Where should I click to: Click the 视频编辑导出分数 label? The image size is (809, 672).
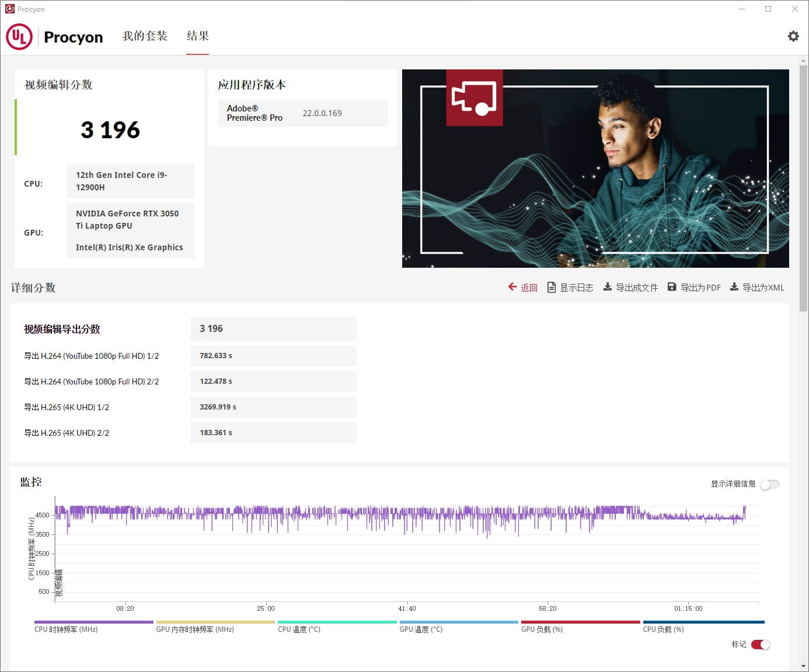tap(62, 329)
